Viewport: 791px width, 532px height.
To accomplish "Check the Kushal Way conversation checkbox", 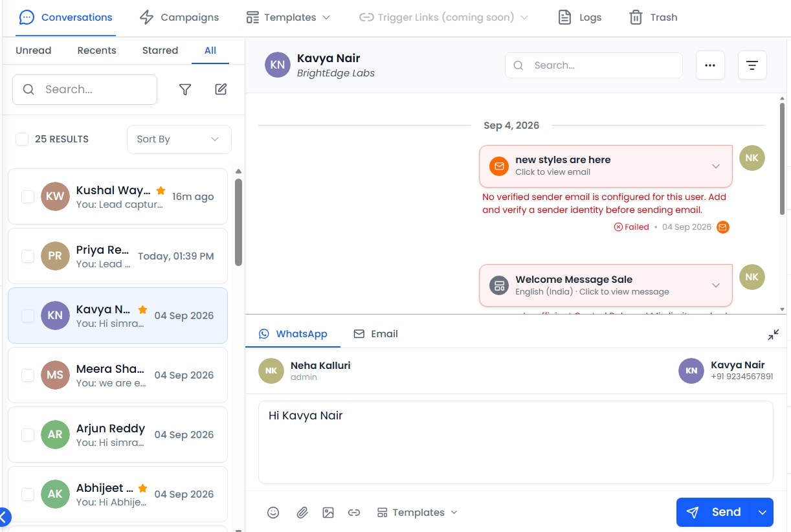I will coord(28,197).
